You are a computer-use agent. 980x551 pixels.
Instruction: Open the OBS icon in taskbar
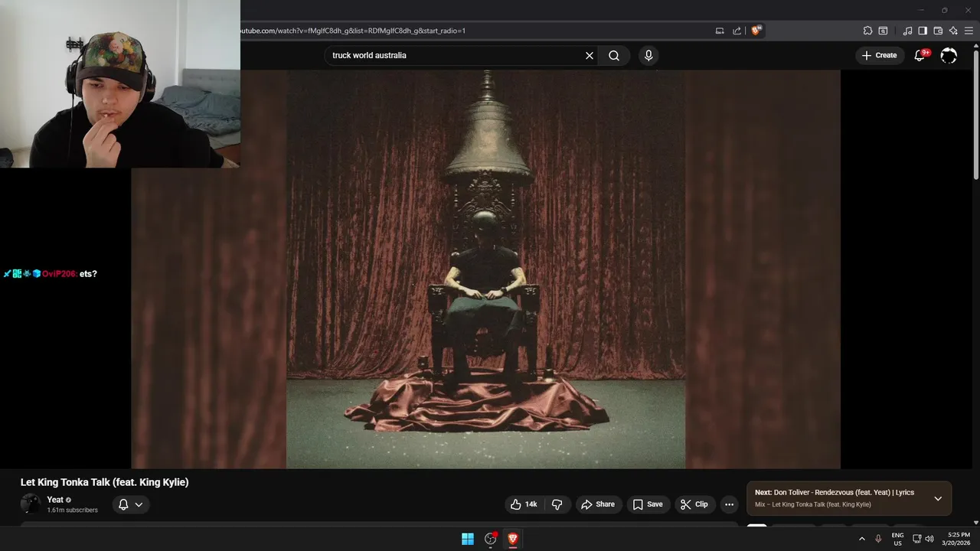tap(491, 539)
